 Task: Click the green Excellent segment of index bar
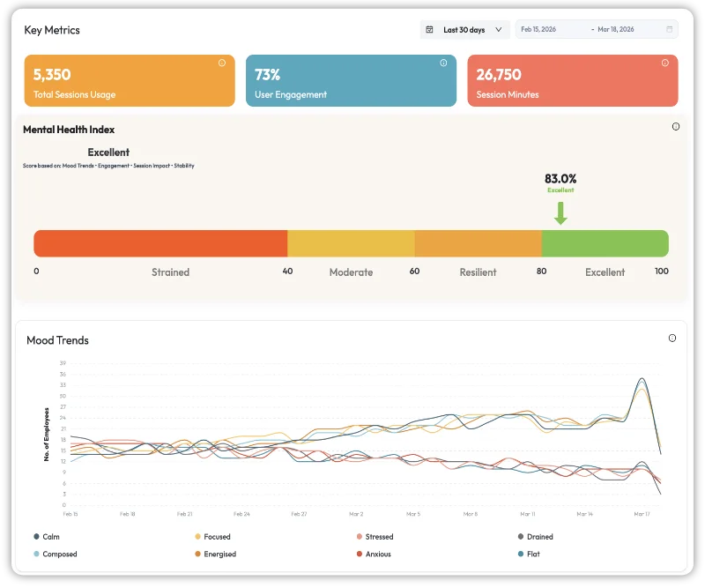tap(605, 244)
